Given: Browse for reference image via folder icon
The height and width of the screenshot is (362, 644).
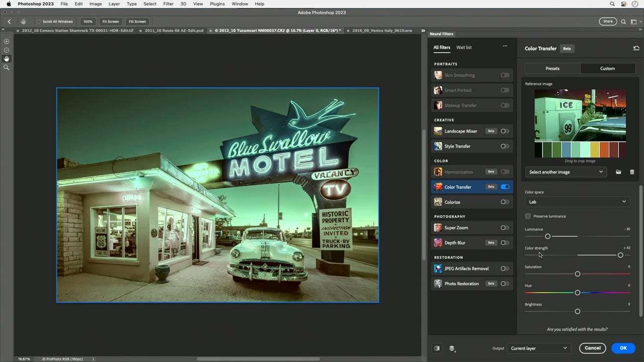Looking at the screenshot, I should 618,172.
